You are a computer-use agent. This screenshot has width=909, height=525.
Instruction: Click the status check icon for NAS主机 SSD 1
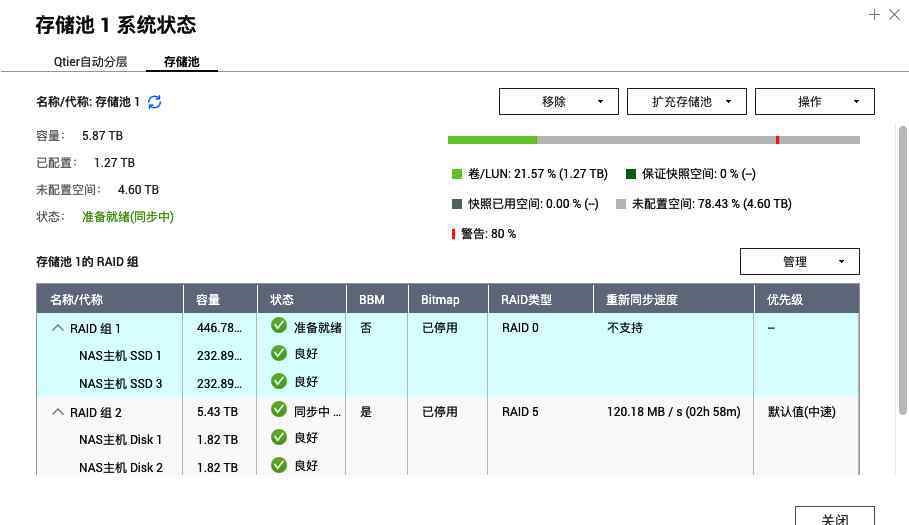coord(279,353)
